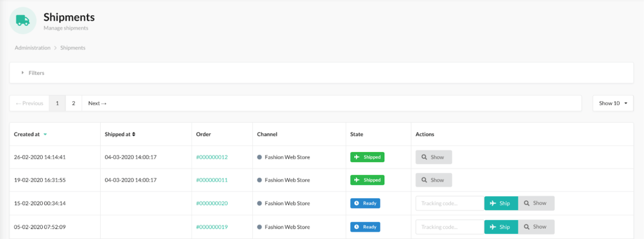Sort by Shipped at column

click(120, 135)
